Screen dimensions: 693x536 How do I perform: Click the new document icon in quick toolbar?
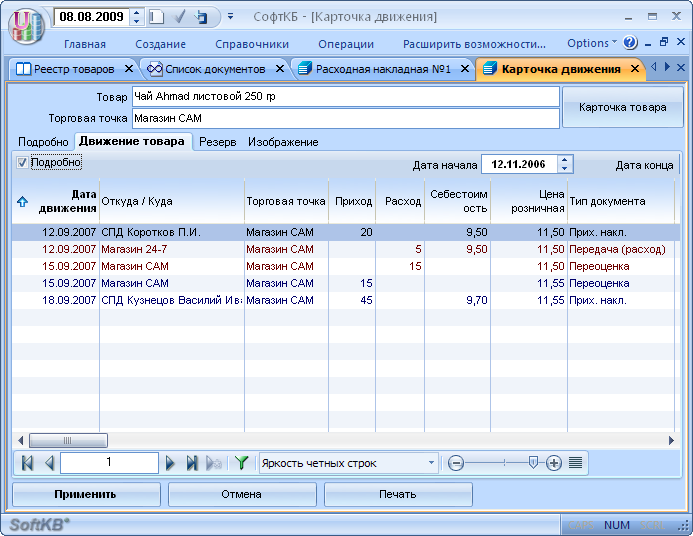(156, 17)
